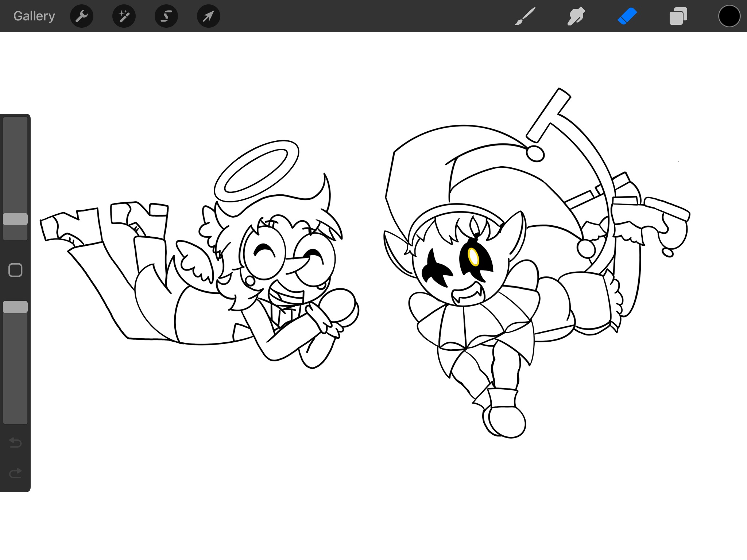The width and height of the screenshot is (747, 560).
Task: Open the Layers panel
Action: (678, 16)
